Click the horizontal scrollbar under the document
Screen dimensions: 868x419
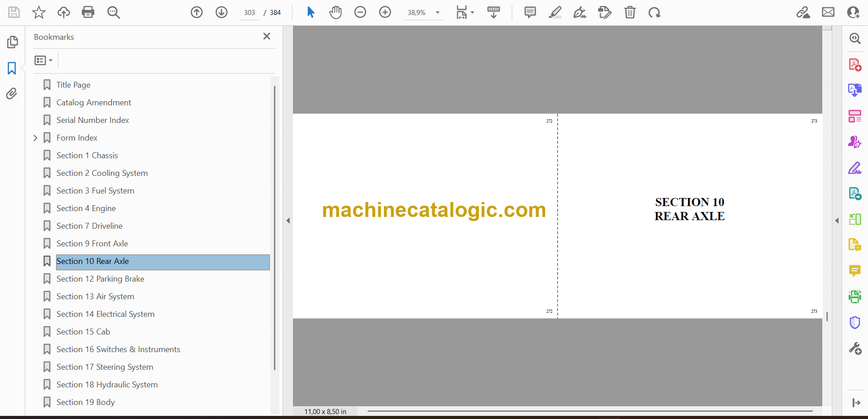(590, 411)
